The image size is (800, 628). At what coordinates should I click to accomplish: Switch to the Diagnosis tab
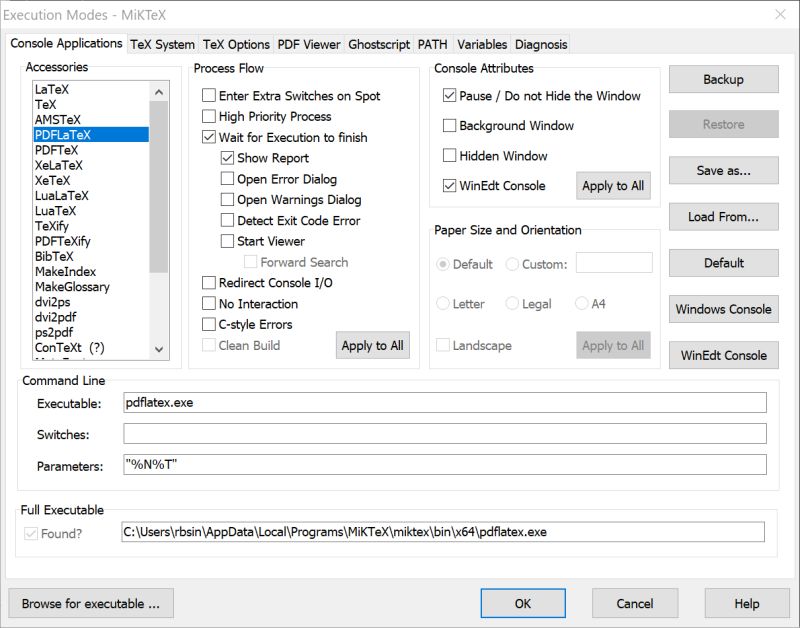coord(541,44)
